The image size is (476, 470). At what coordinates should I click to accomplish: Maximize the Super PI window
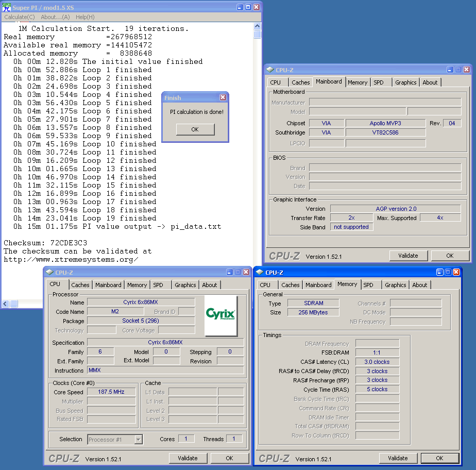(248, 7)
